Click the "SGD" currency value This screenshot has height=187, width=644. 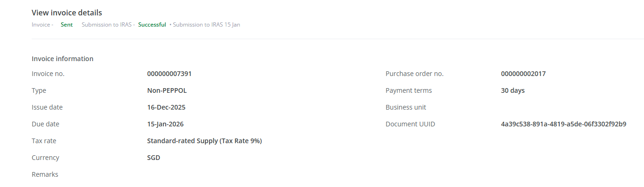point(154,158)
